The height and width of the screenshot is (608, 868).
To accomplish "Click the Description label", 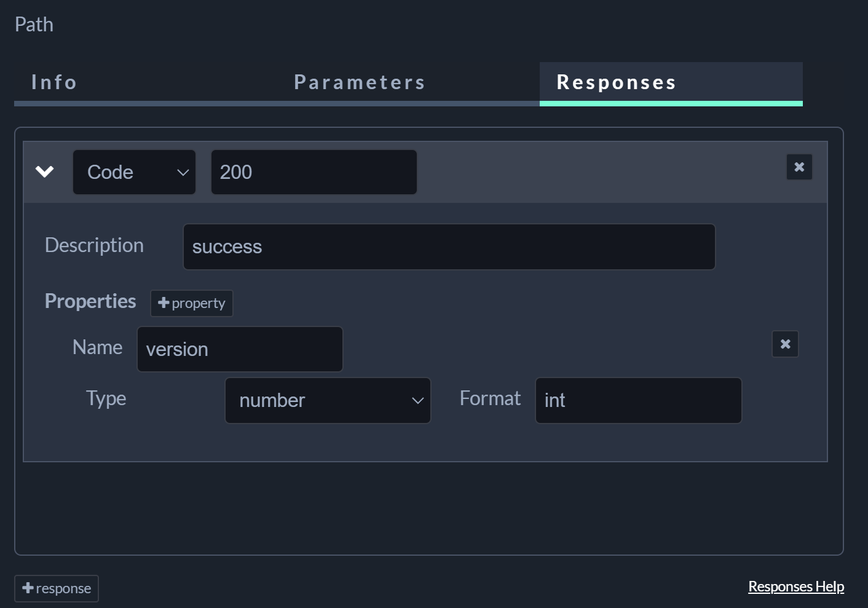I will [94, 245].
